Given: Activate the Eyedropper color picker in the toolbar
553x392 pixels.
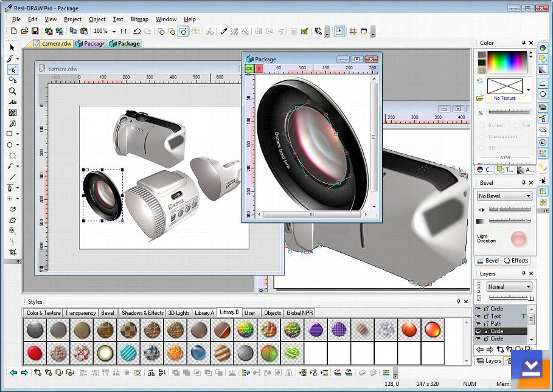Looking at the screenshot, I should click(x=224, y=31).
